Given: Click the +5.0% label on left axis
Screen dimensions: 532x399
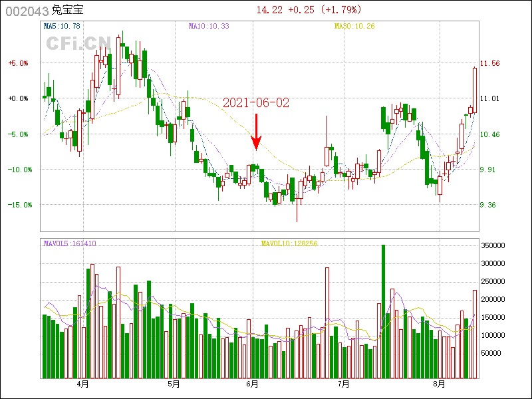Looking at the screenshot, I should coord(19,63).
